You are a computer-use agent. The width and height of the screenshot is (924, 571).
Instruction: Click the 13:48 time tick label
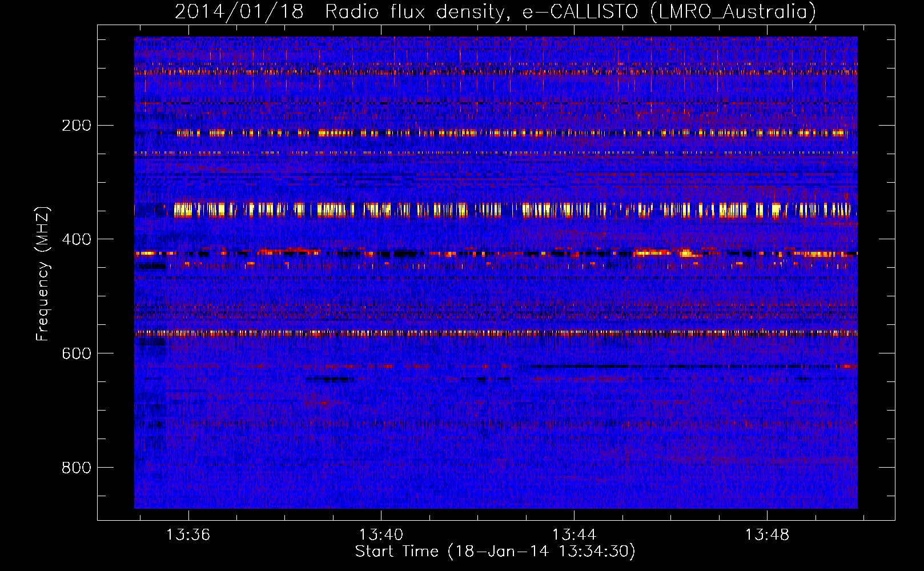767,535
